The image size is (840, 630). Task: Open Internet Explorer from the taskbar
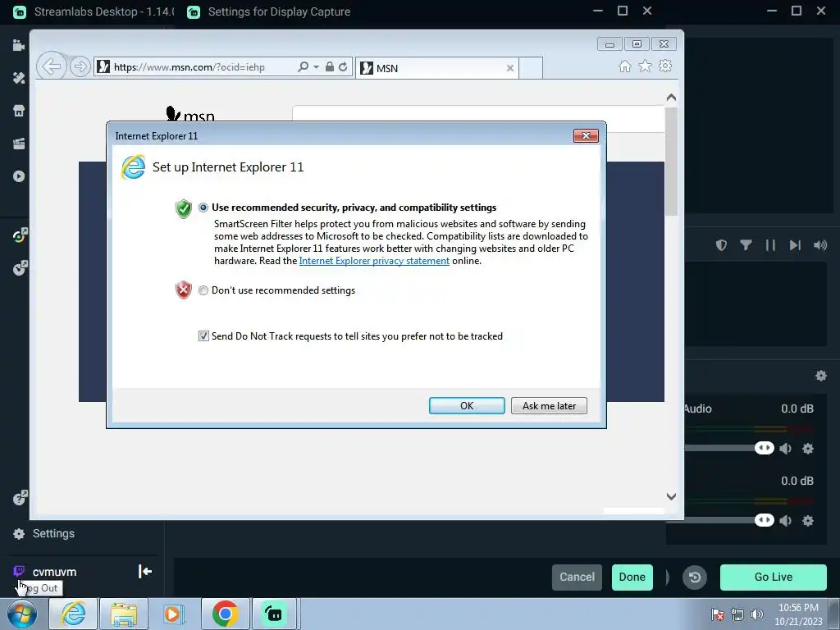click(x=73, y=614)
